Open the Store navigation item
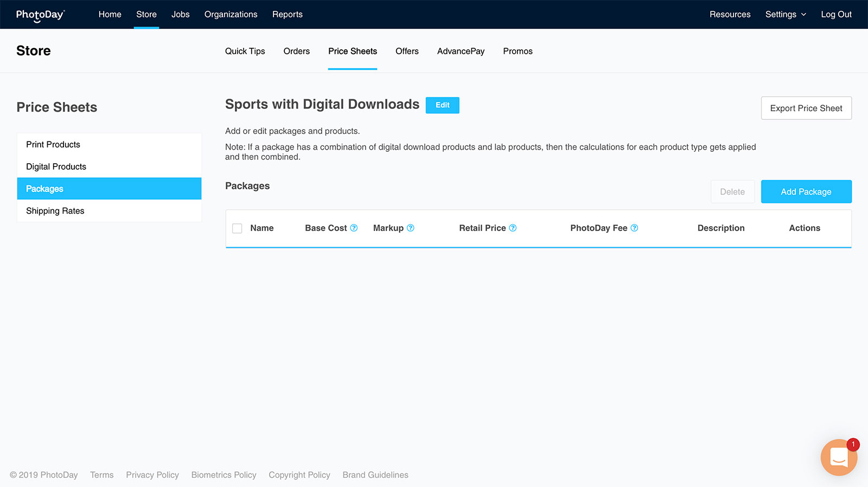868x487 pixels. (146, 15)
